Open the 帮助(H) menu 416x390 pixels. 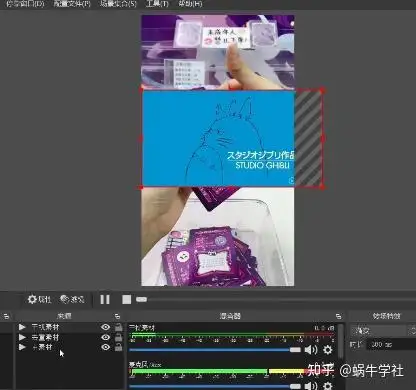pos(190,4)
